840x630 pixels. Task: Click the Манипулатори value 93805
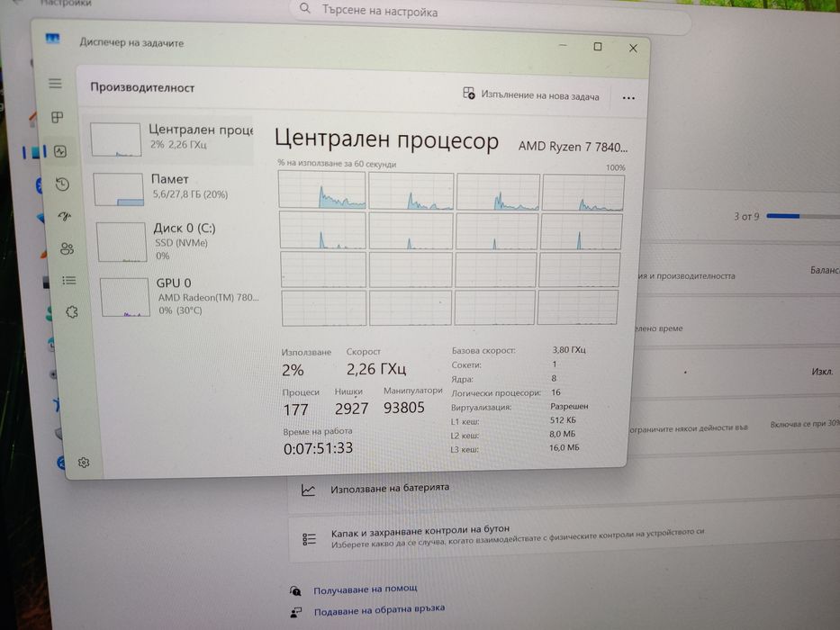pyautogui.click(x=404, y=408)
